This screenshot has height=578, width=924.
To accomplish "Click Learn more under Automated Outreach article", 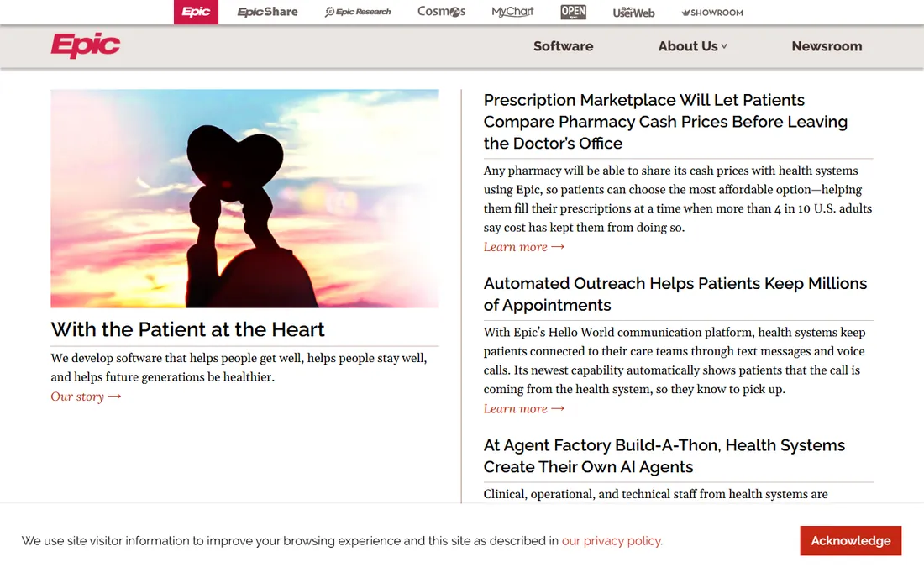I will click(x=524, y=409).
